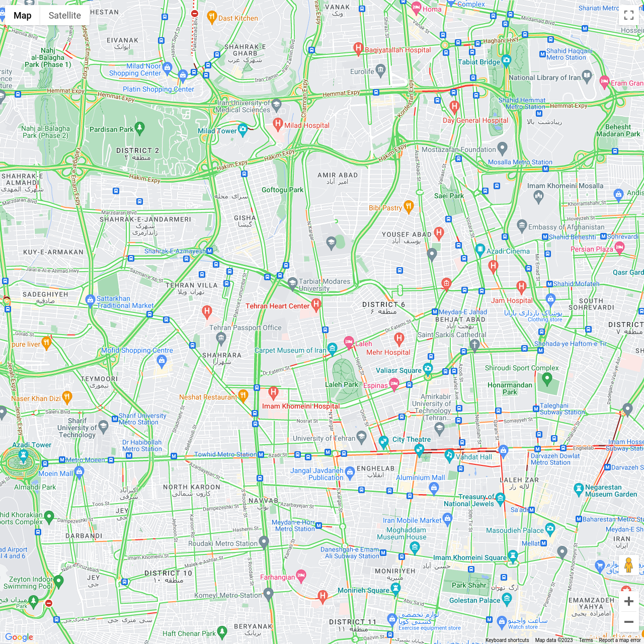Click Report a map error link
Screen dimensions: 644x644
click(620, 640)
